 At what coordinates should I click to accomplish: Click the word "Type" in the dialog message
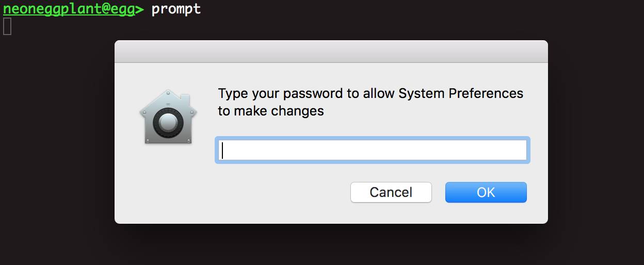[233, 94]
